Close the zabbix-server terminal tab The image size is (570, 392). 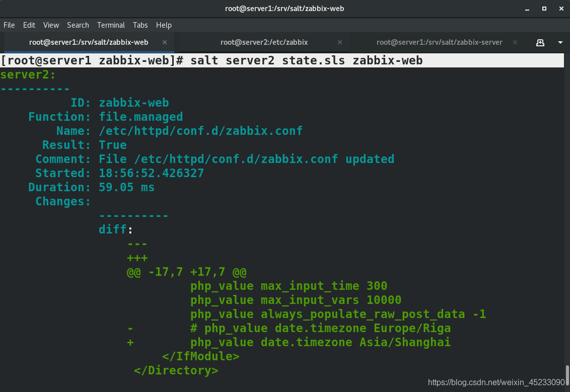point(515,42)
